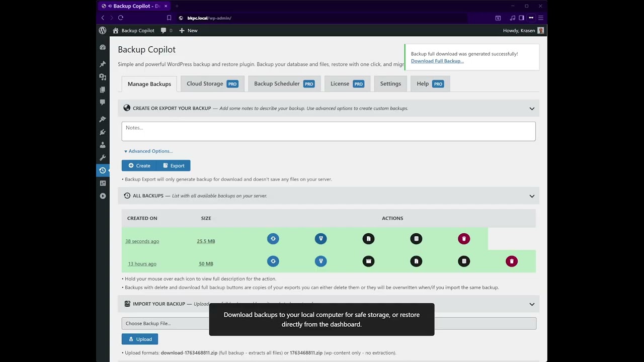Go back in browser history
Image resolution: width=644 pixels, height=362 pixels.
103,18
